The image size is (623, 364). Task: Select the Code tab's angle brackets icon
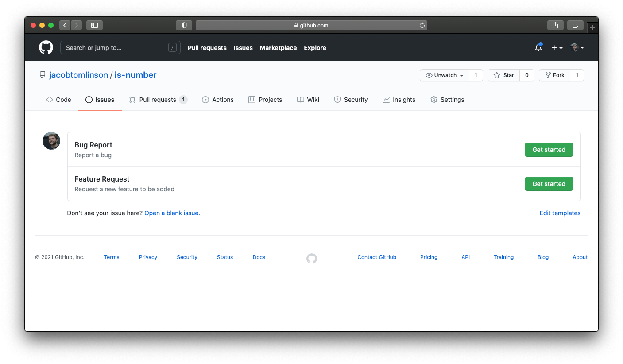pyautogui.click(x=50, y=99)
